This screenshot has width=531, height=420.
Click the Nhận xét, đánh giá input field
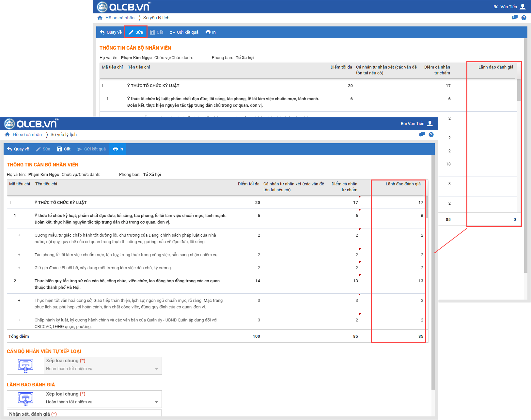[x=84, y=414]
